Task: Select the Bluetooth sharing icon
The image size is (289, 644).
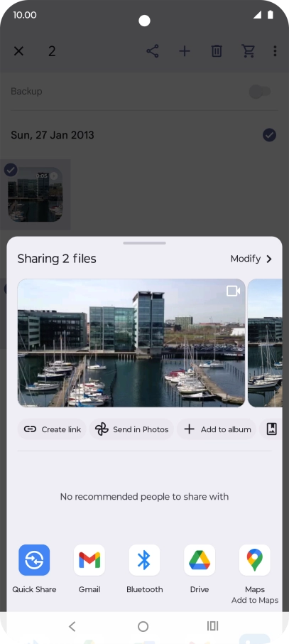Action: tap(144, 560)
